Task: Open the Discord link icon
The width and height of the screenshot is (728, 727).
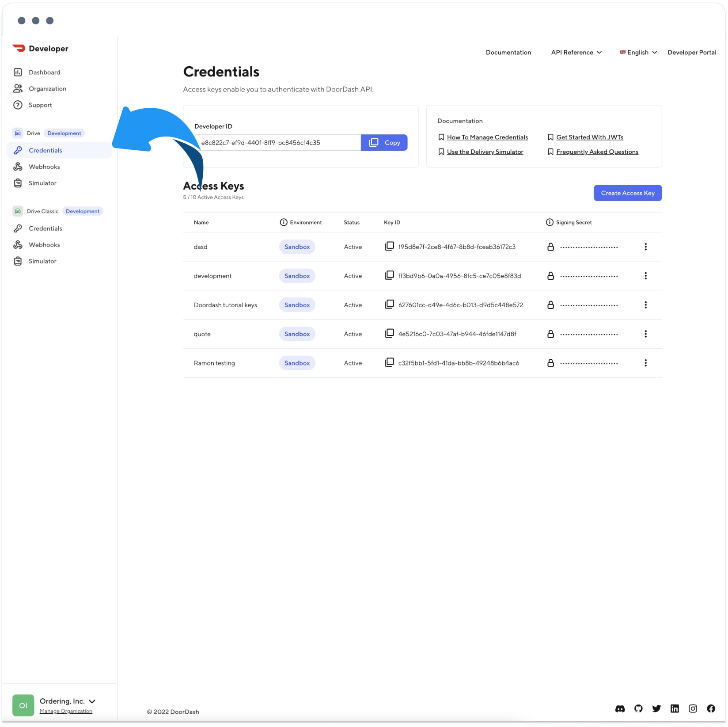Action: tap(620, 708)
